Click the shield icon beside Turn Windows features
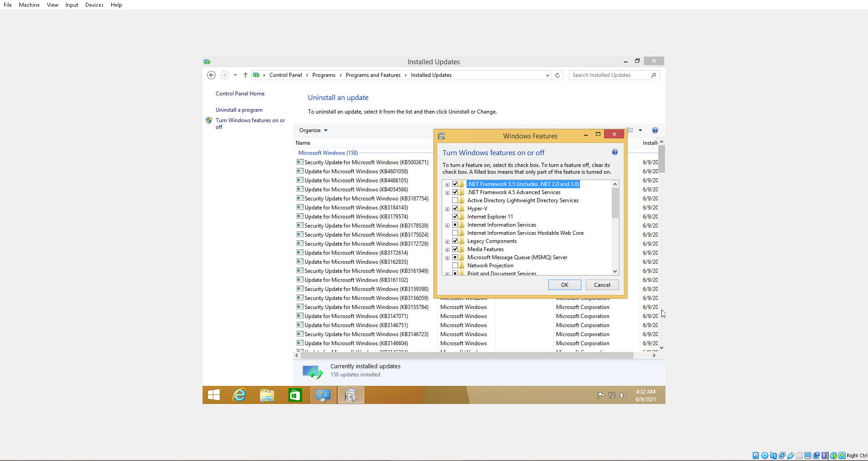 (209, 120)
